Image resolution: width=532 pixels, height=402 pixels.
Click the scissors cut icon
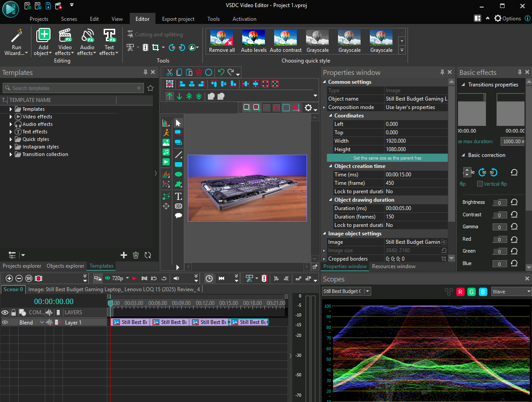(170, 73)
